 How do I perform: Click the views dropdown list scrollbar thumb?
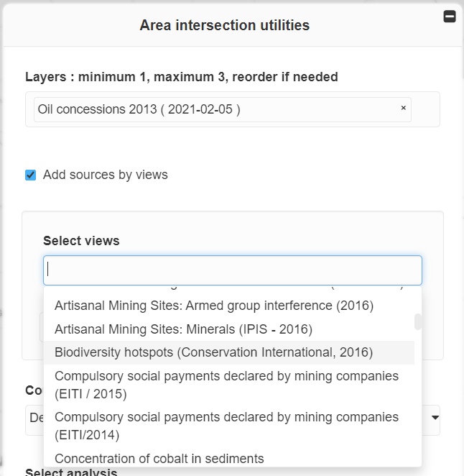pos(418,321)
